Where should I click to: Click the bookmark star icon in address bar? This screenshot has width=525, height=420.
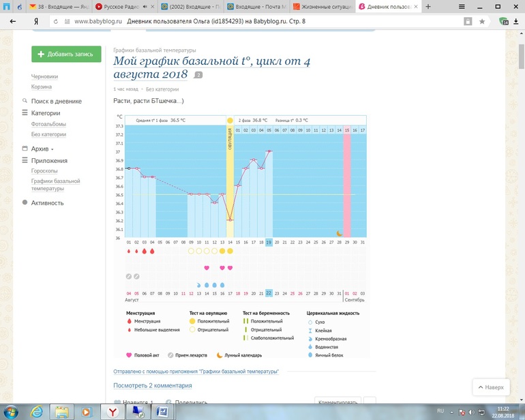[x=482, y=21]
